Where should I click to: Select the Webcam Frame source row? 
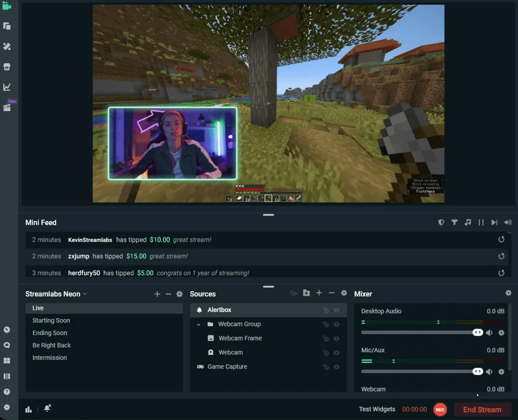point(268,338)
